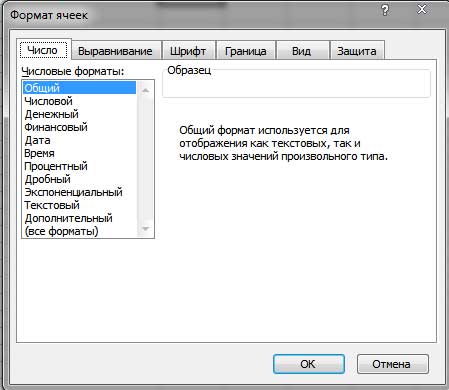Screen dimensions: 449x390
Task: Switch to the Выравнивание tab
Action: pyautogui.click(x=116, y=51)
